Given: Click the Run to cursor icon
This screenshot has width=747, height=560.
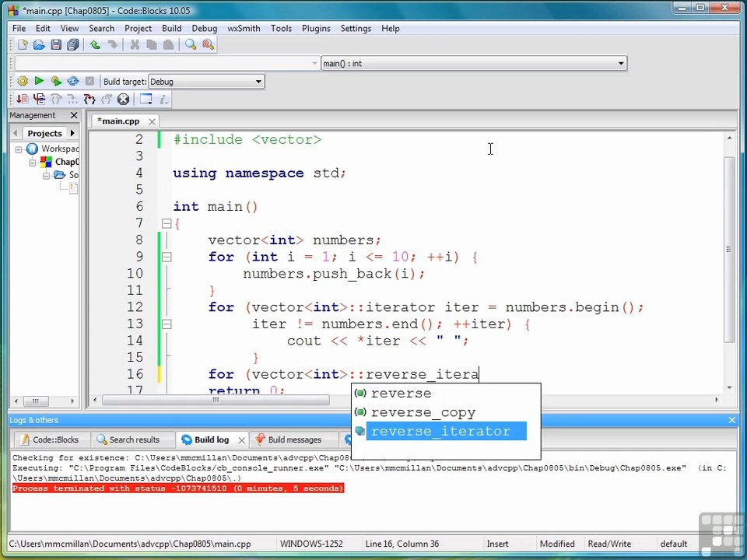Looking at the screenshot, I should click(x=39, y=99).
